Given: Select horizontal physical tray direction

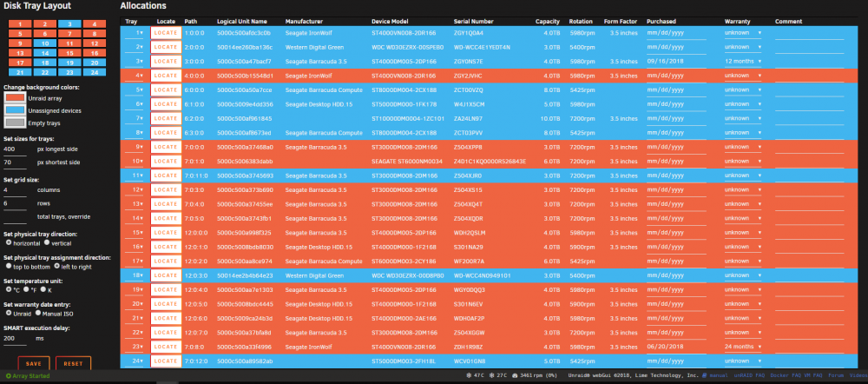Looking at the screenshot, I should click(9, 242).
